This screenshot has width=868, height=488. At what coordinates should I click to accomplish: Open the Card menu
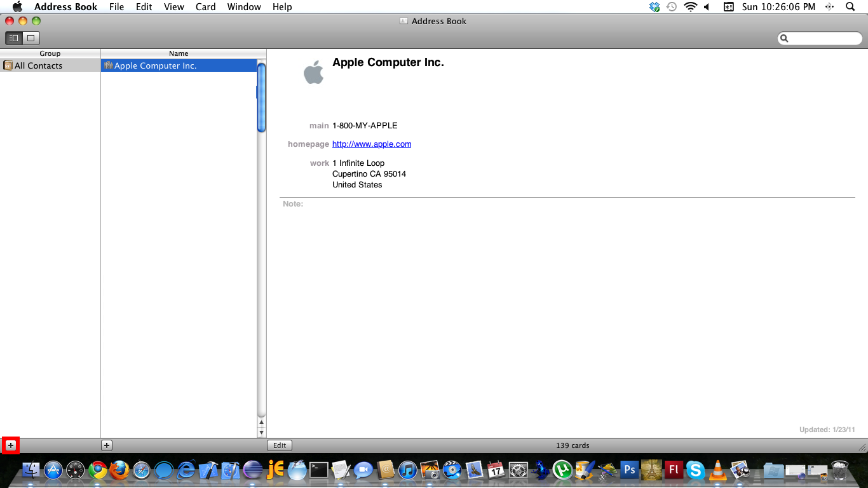point(205,7)
